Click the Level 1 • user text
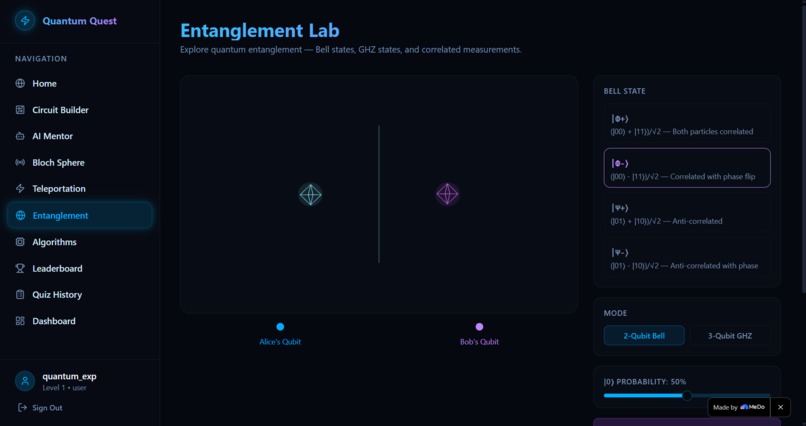The width and height of the screenshot is (806, 426). [64, 388]
